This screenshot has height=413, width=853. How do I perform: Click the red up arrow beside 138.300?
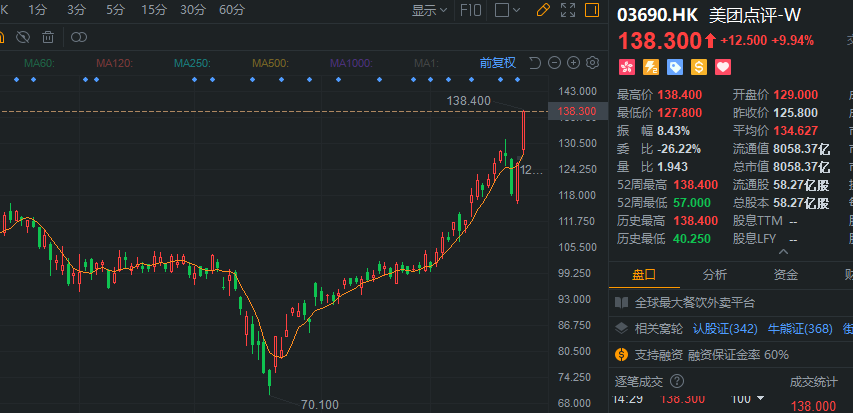click(x=710, y=40)
